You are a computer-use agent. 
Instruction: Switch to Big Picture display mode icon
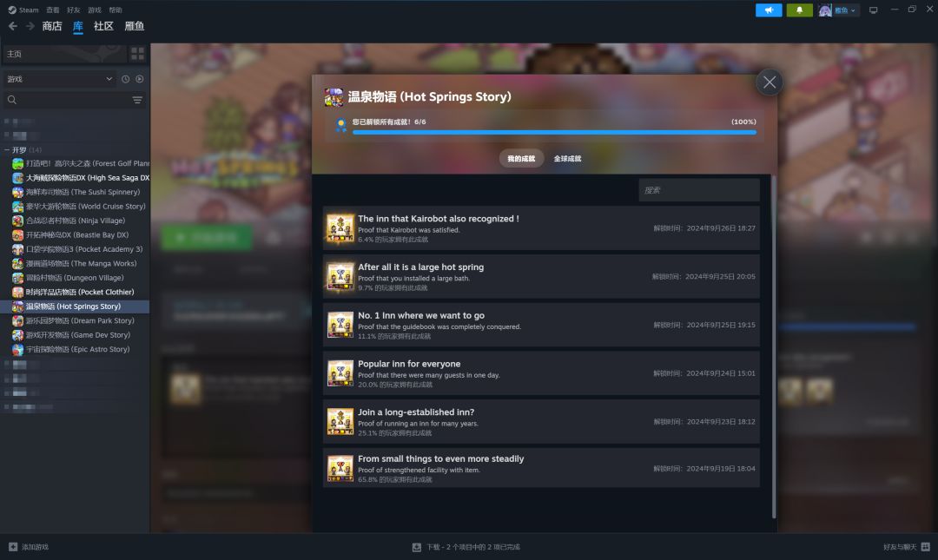pyautogui.click(x=874, y=10)
